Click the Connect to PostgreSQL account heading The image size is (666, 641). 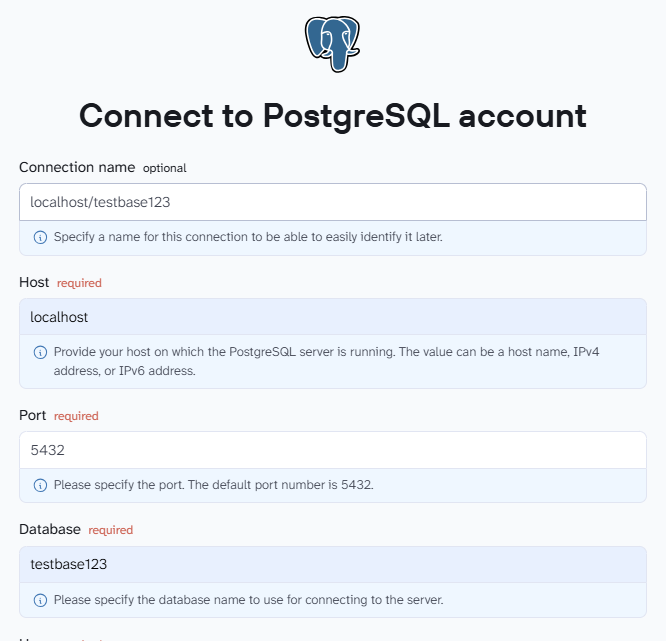(333, 116)
